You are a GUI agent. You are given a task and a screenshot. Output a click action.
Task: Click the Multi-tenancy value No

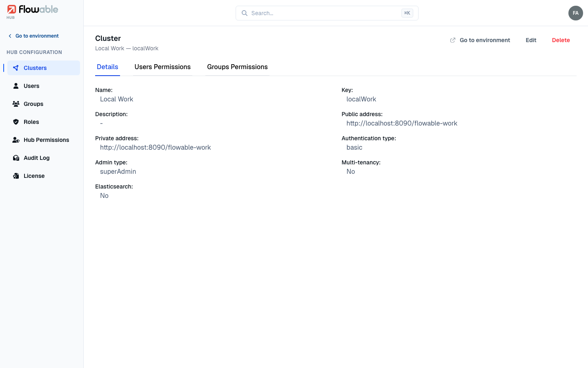[351, 172]
